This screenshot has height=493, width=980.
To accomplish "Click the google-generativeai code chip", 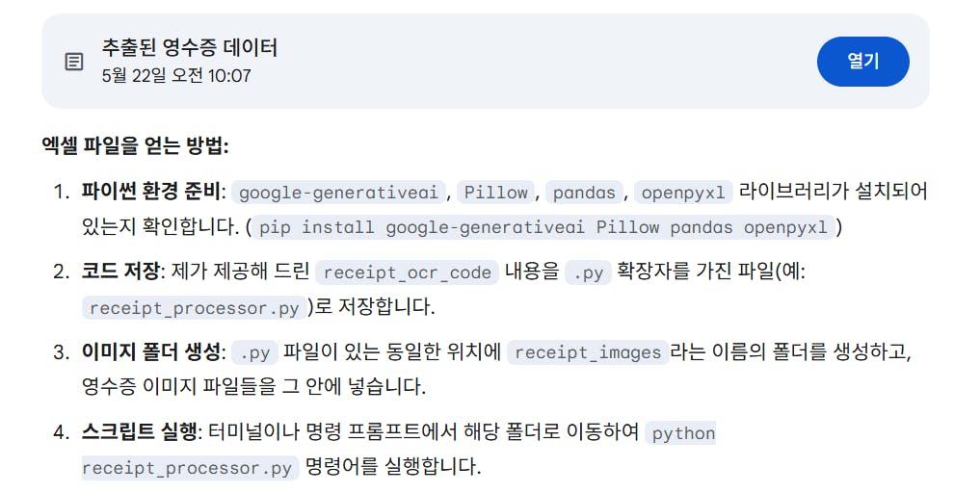I will [338, 193].
